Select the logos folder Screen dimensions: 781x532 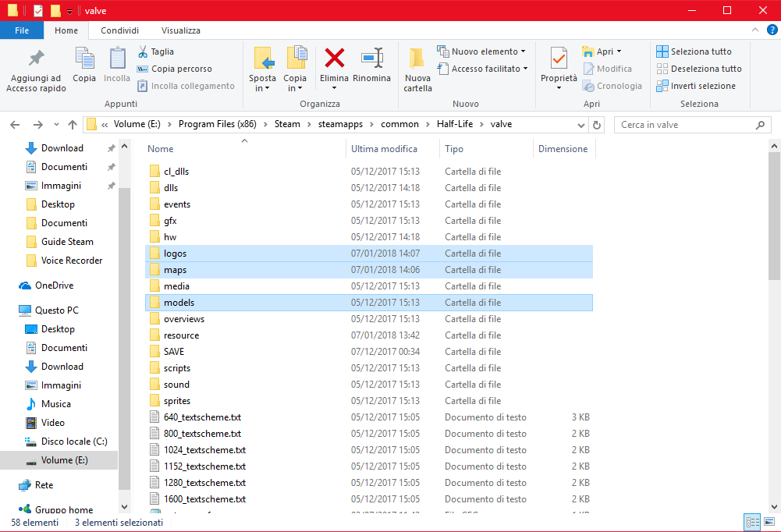368,254
